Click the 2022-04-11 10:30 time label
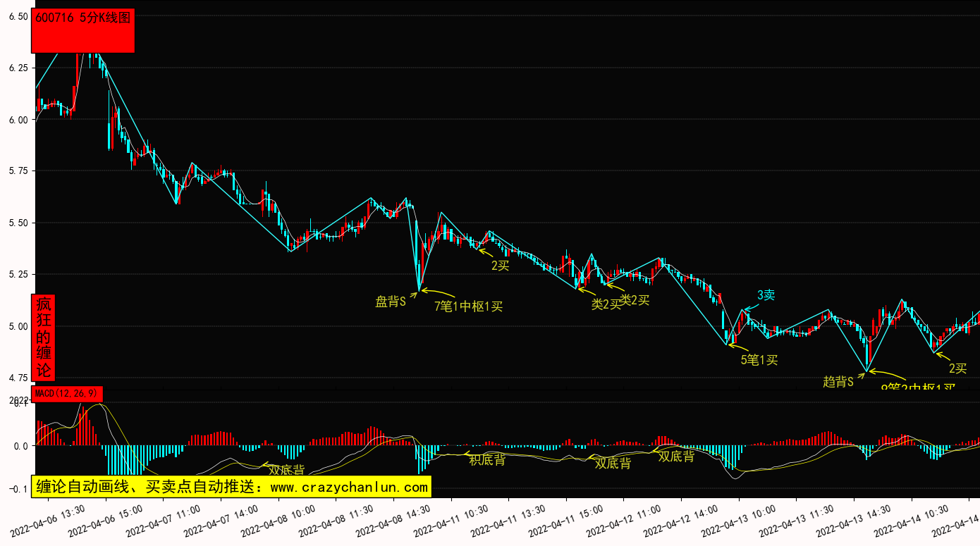The width and height of the screenshot is (980, 546). tap(451, 520)
